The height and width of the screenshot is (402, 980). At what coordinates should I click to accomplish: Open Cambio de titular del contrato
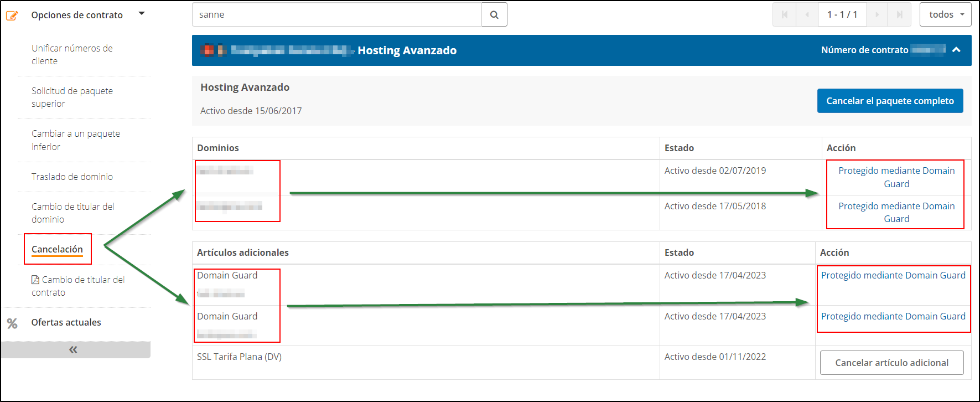point(78,286)
